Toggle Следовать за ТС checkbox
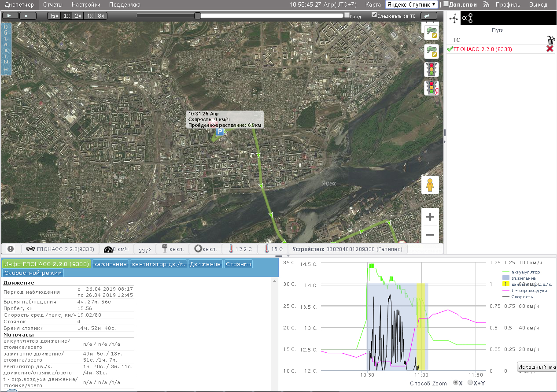Screen dimensions: 557x392 (374, 15)
